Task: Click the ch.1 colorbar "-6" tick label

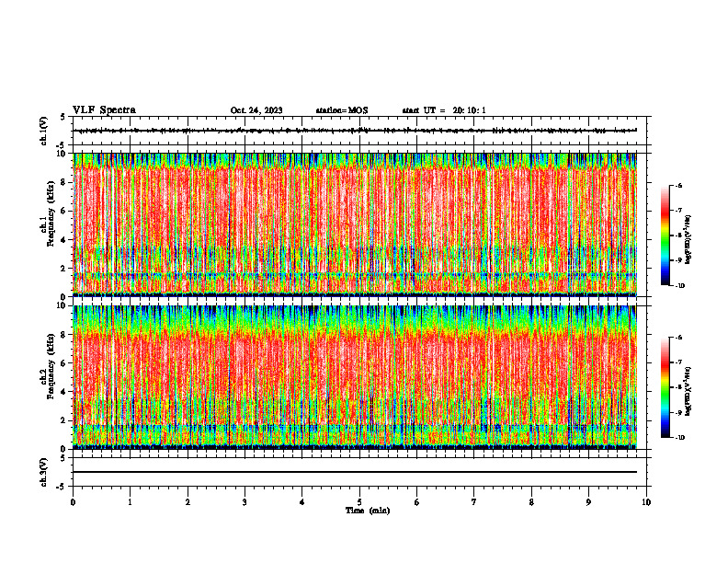Action: tap(679, 186)
